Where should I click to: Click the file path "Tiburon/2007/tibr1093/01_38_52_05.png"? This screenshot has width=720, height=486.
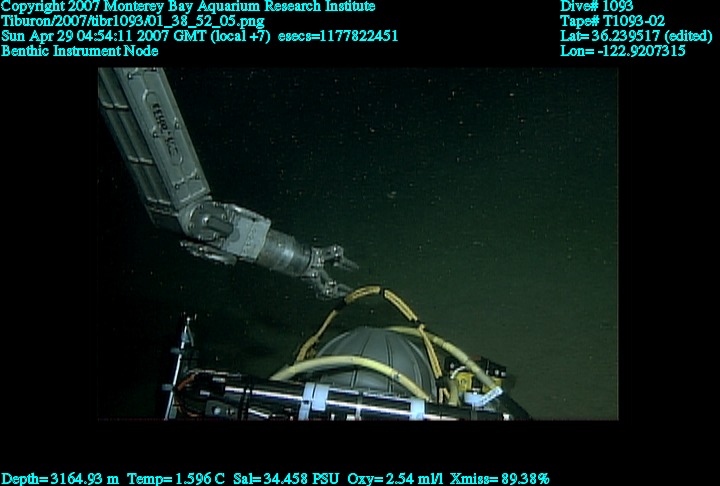pos(133,21)
